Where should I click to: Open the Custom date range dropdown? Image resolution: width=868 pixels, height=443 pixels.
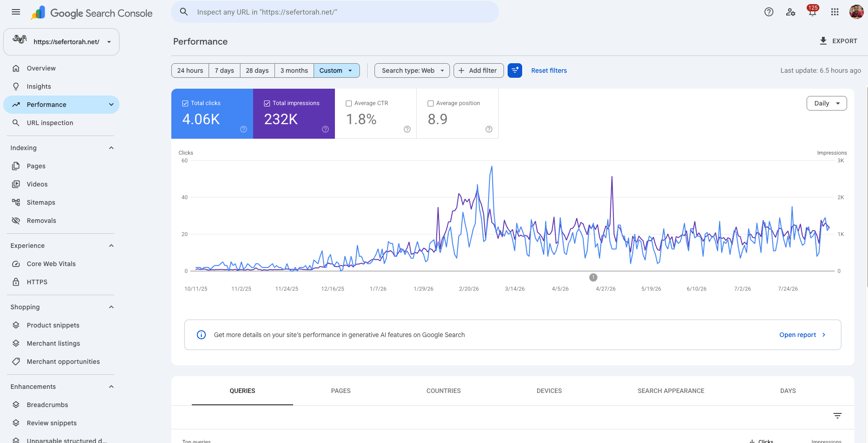coord(336,70)
